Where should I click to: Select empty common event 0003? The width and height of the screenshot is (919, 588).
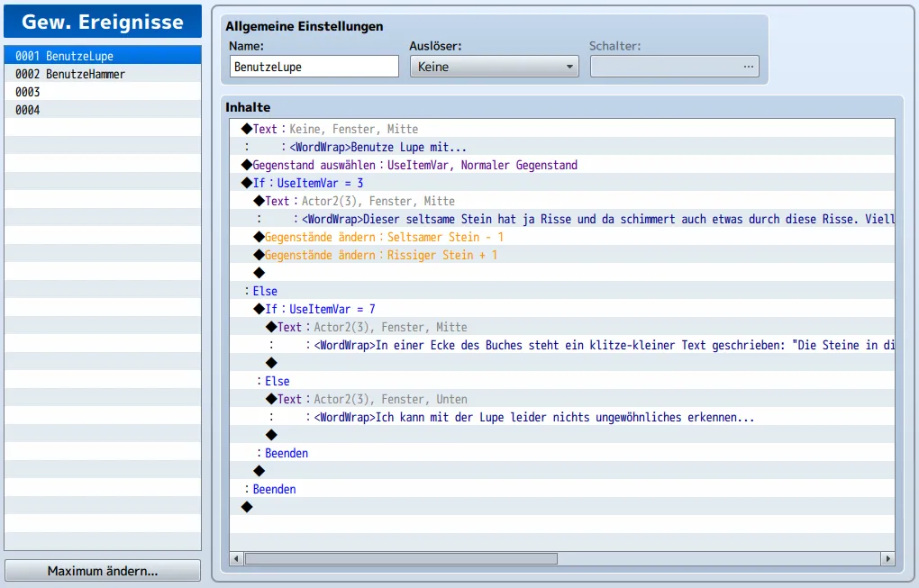103,92
